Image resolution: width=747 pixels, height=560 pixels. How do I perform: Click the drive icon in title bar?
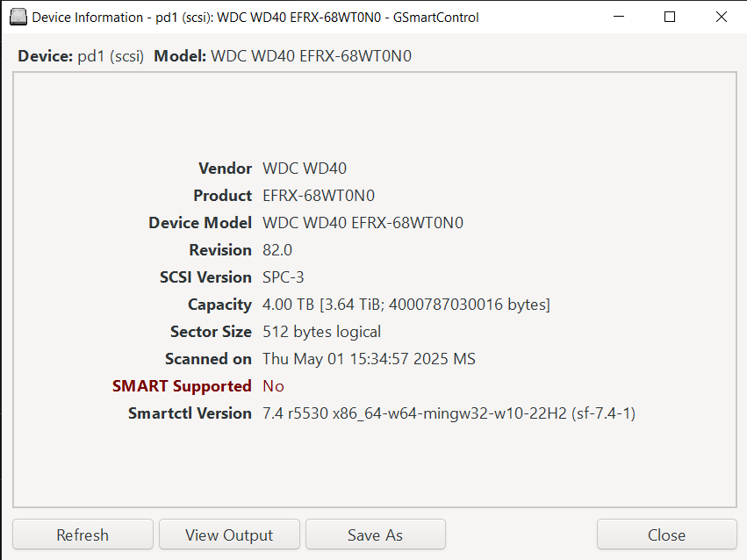tap(18, 18)
